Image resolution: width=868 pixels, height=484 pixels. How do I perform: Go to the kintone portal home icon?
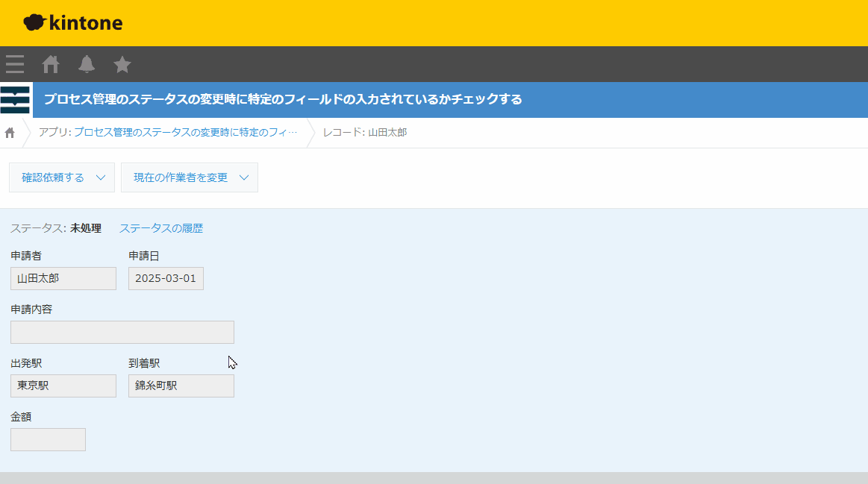(x=51, y=65)
